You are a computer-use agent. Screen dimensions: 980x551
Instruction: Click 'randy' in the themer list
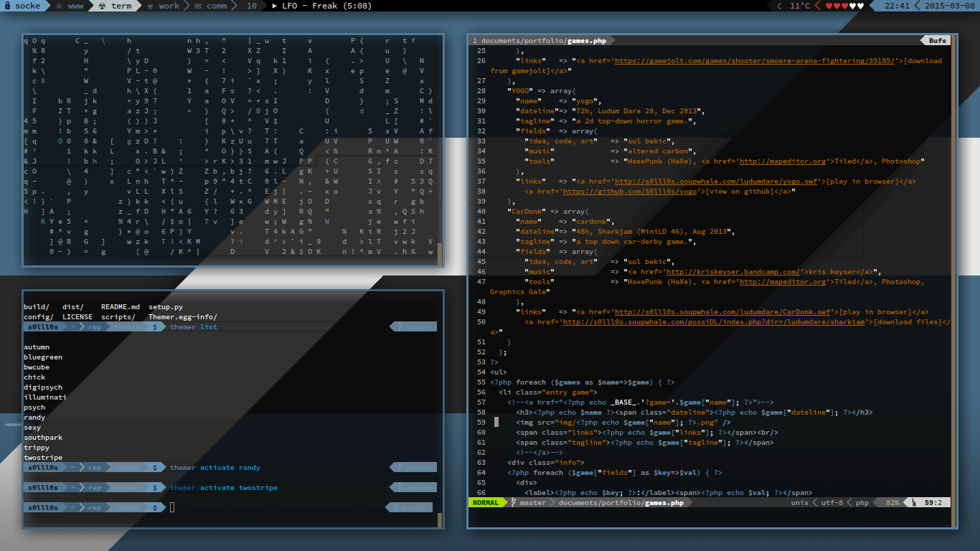coord(34,418)
